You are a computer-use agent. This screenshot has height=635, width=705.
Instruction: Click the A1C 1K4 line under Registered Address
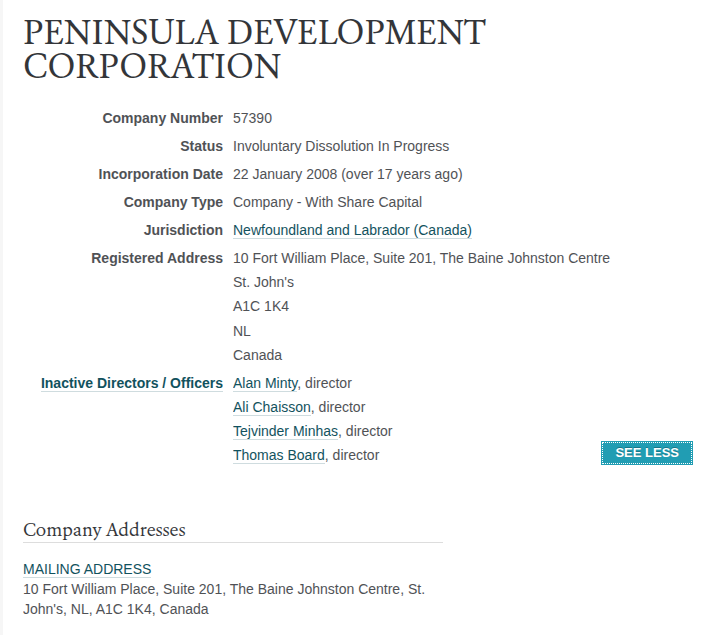tap(261, 306)
